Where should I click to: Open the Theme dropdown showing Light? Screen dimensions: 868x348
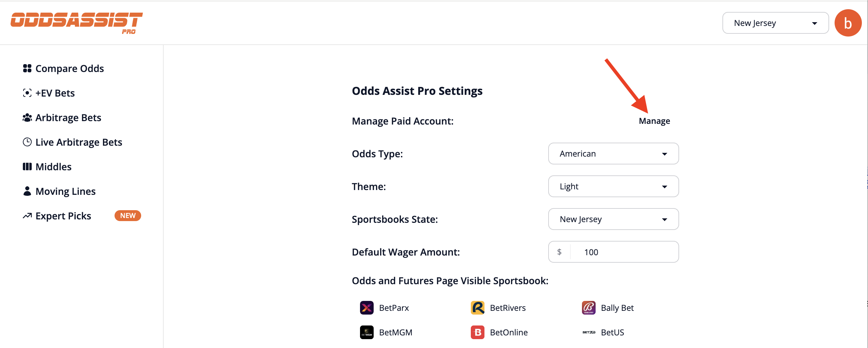613,186
